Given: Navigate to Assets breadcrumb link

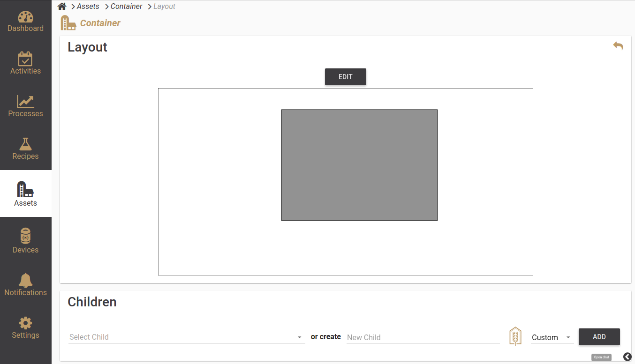Looking at the screenshot, I should (x=88, y=7).
